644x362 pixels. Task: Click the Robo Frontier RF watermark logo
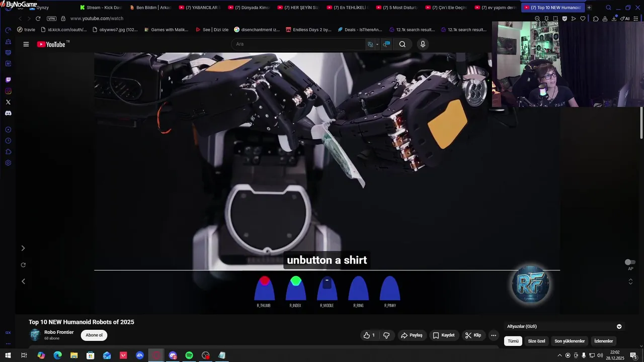pyautogui.click(x=530, y=284)
